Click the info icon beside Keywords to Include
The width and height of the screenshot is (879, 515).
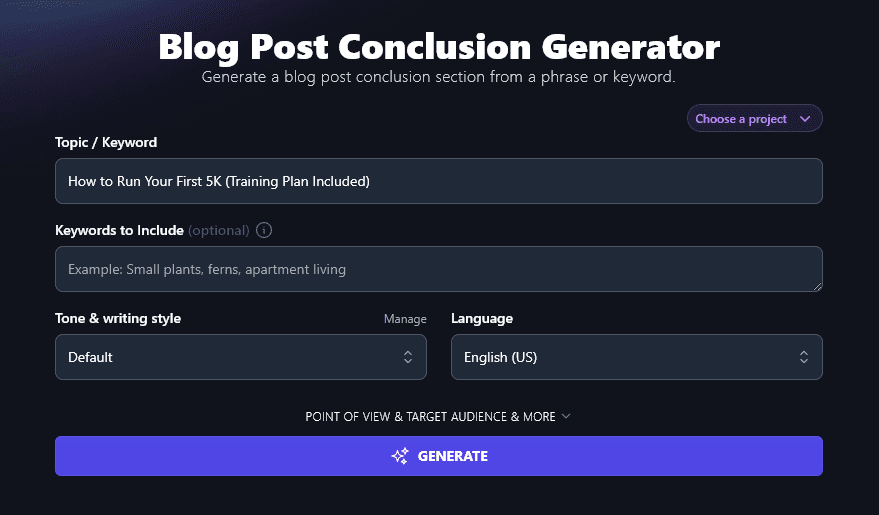pyautogui.click(x=264, y=230)
